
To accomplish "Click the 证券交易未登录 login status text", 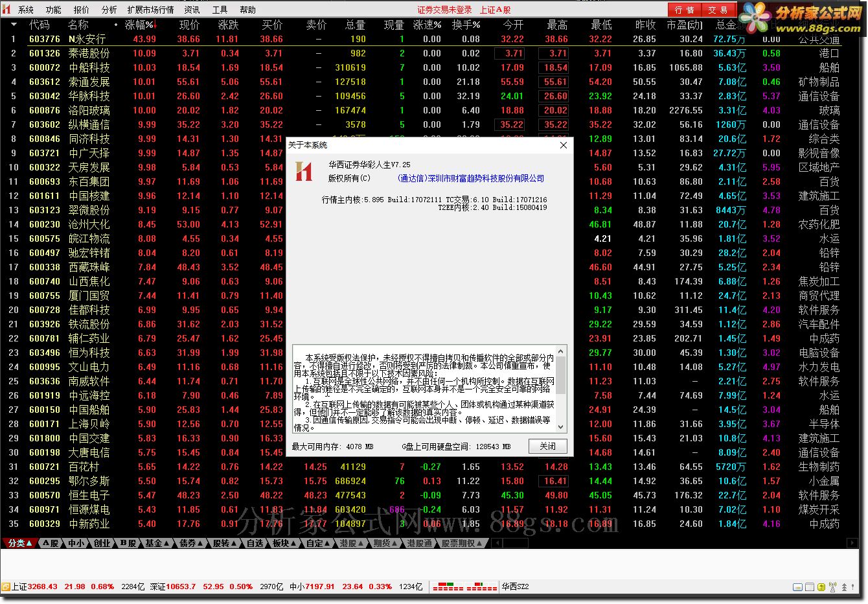I will 444,10.
